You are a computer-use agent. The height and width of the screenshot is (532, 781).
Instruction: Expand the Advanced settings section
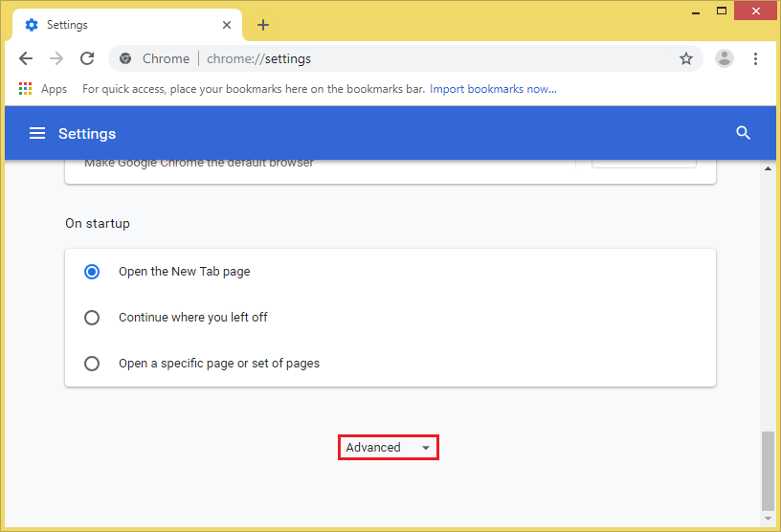(x=388, y=447)
